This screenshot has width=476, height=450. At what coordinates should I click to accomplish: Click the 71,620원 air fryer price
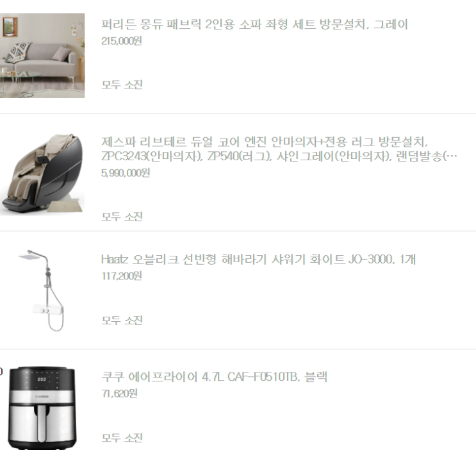(x=119, y=394)
